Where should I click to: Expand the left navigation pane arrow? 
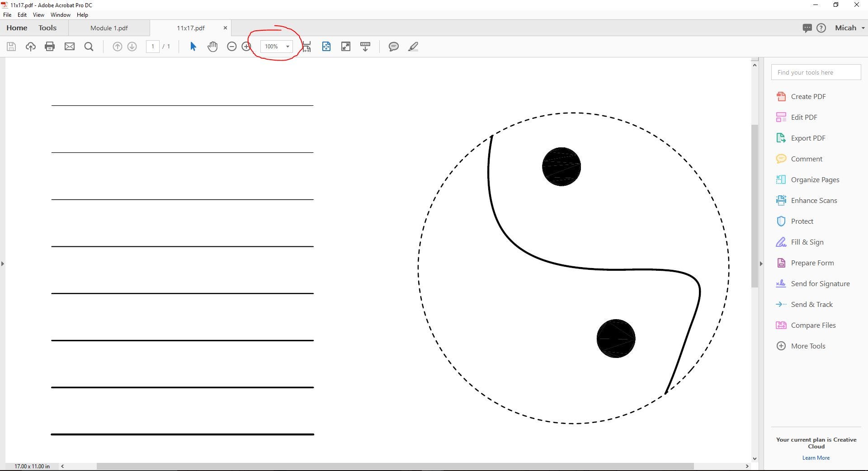point(3,264)
